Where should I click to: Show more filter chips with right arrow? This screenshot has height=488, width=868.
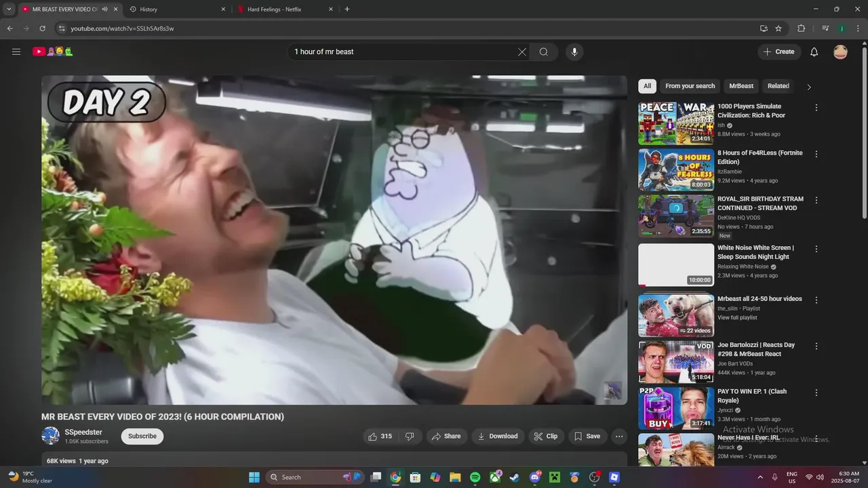tap(808, 87)
